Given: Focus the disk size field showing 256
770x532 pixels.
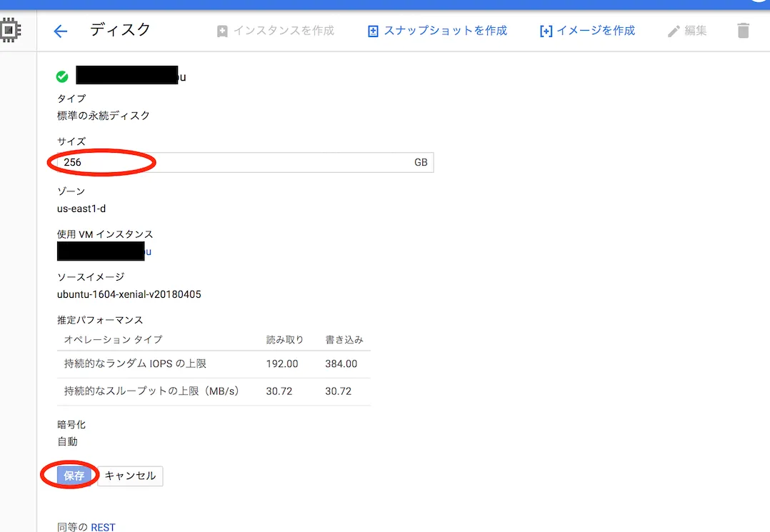Looking at the screenshot, I should (245, 162).
